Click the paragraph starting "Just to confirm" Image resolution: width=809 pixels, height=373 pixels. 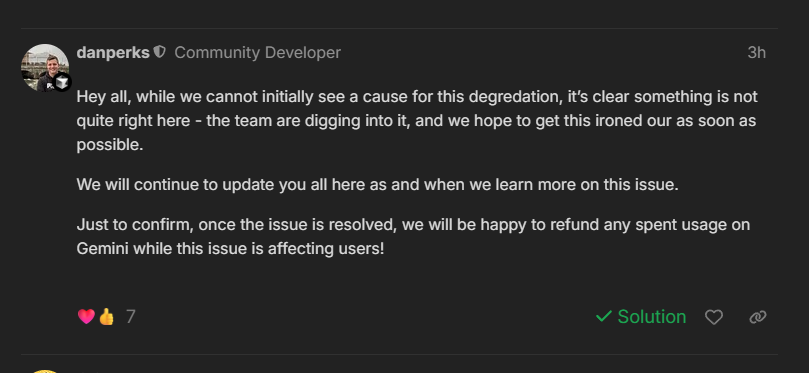(x=413, y=236)
